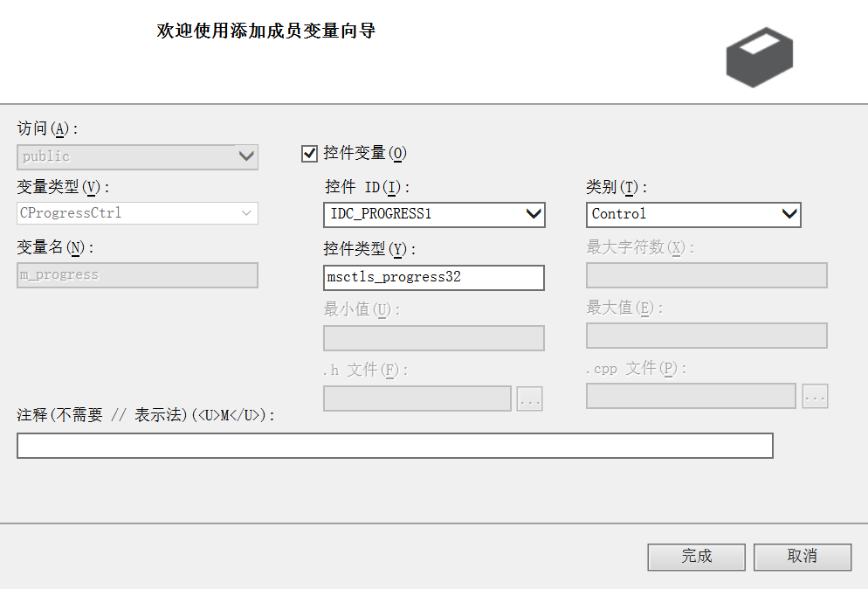The height and width of the screenshot is (589, 868).
Task: Enable the control variable checkbox
Action: click(309, 153)
